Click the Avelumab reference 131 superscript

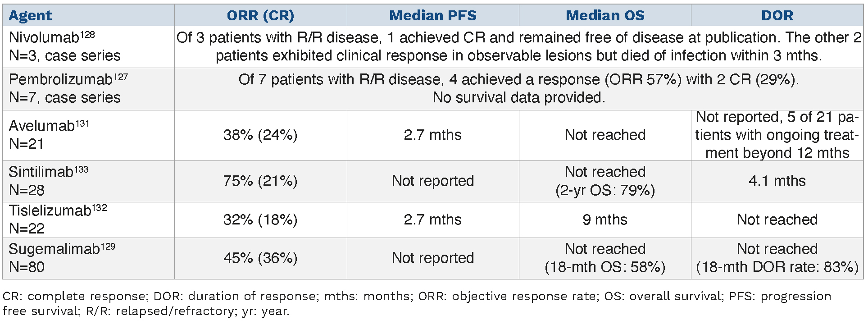point(82,123)
